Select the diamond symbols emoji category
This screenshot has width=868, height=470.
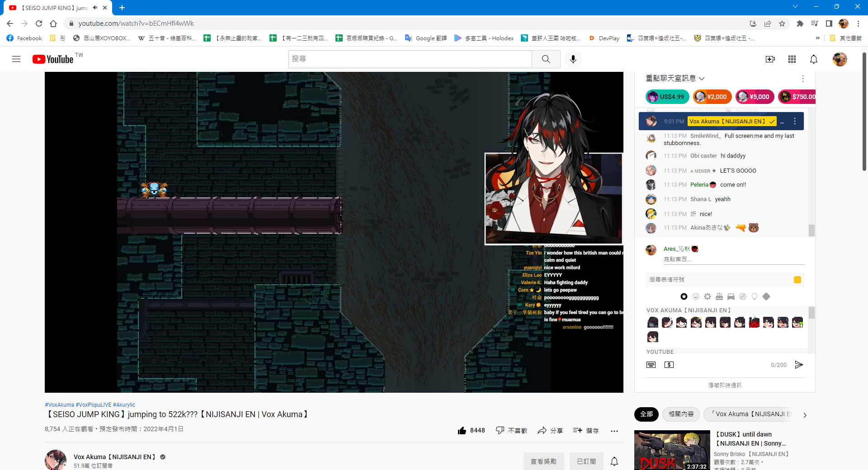coord(766,296)
